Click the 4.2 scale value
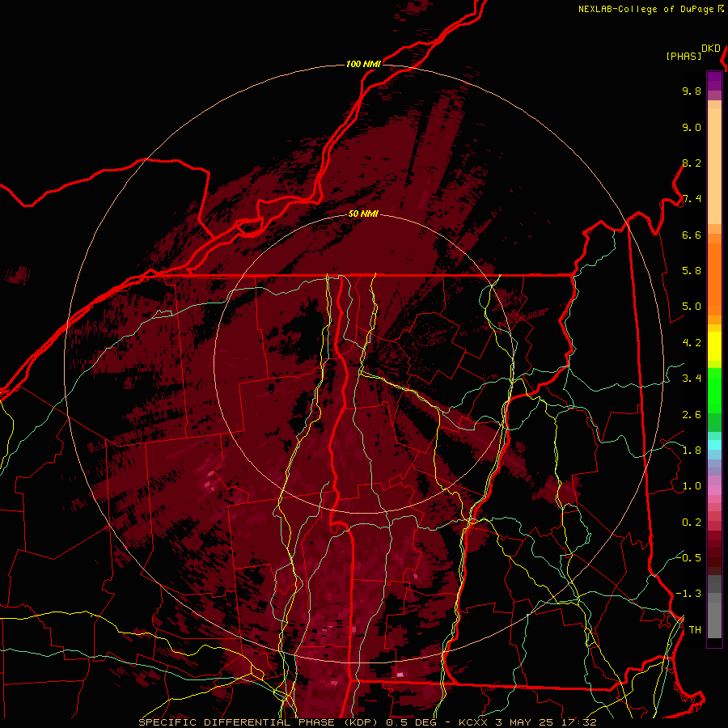Screen dimensions: 728x728 click(x=692, y=343)
